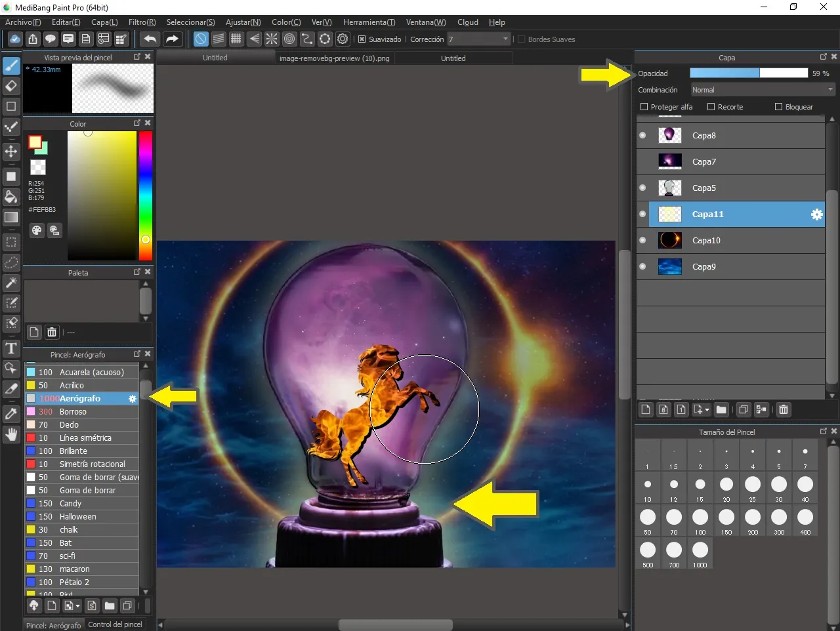Enable the parallel lines snap guide

(x=219, y=39)
